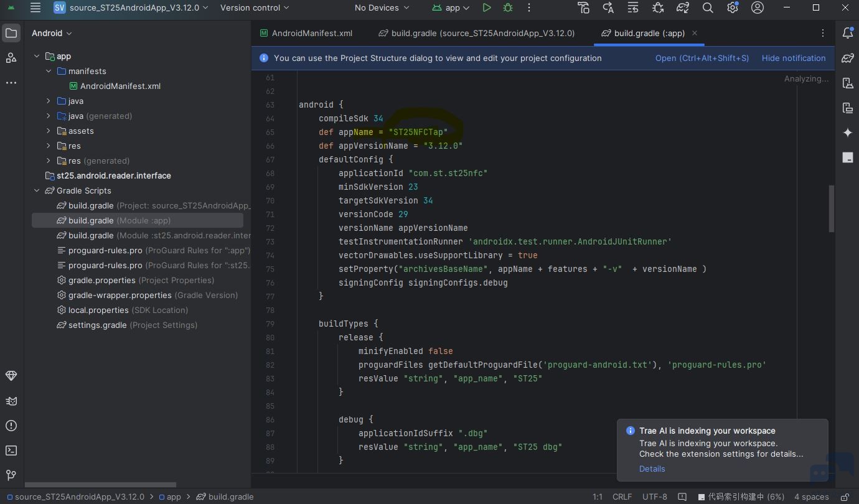
Task: Click the editor vertical scrollbar thumb
Action: (831, 208)
